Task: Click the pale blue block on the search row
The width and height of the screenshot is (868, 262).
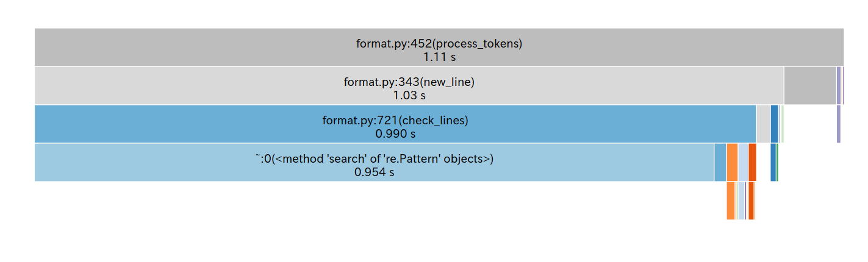Action: click(x=743, y=162)
